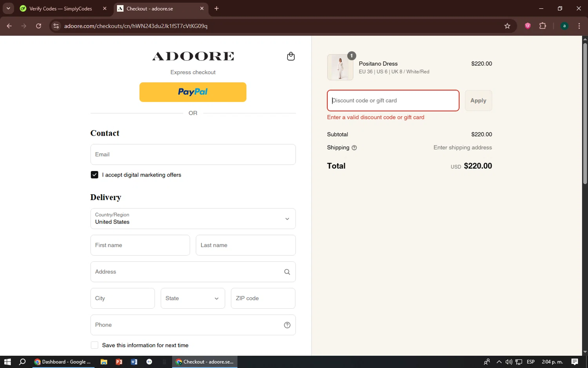Go forward with the forward arrow
The width and height of the screenshot is (588, 368).
click(x=24, y=26)
